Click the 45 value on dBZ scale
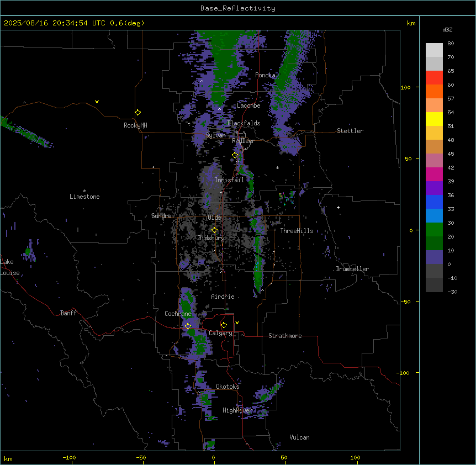This screenshot has height=465, width=476. pos(451,154)
